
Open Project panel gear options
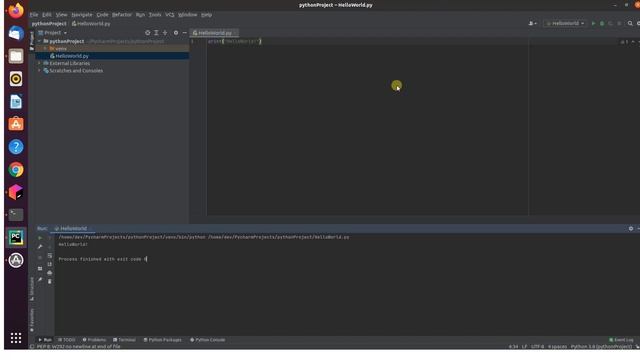176,33
